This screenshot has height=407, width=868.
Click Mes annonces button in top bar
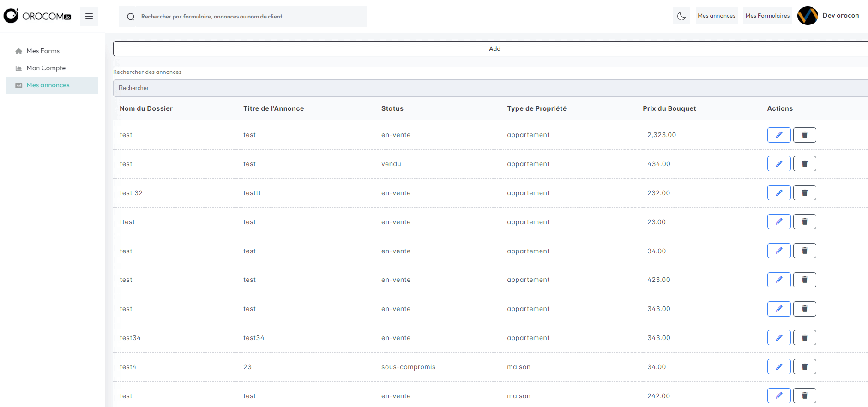(717, 16)
